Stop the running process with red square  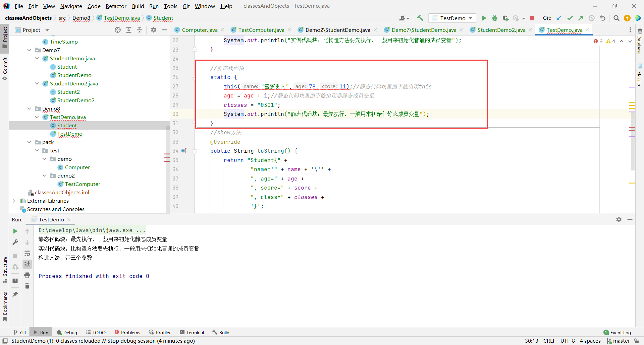532,18
